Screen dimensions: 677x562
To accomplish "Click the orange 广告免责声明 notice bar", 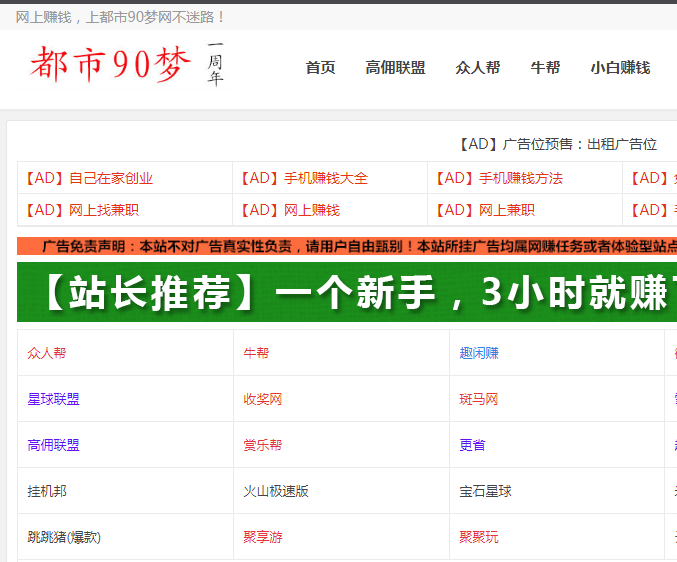I will 347,246.
